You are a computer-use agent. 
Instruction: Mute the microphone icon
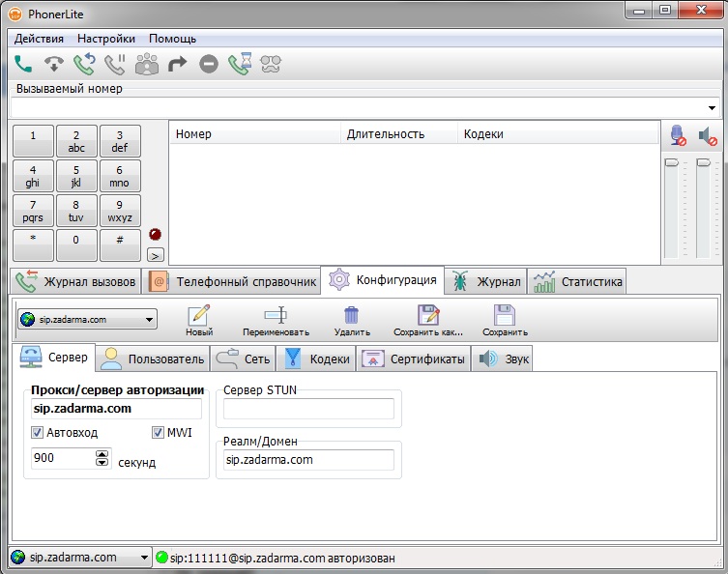[678, 135]
